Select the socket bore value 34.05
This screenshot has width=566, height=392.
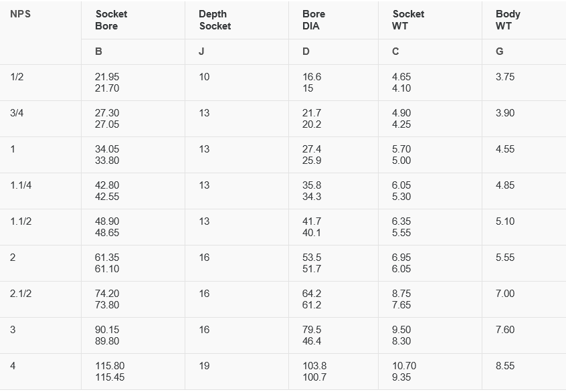[107, 149]
